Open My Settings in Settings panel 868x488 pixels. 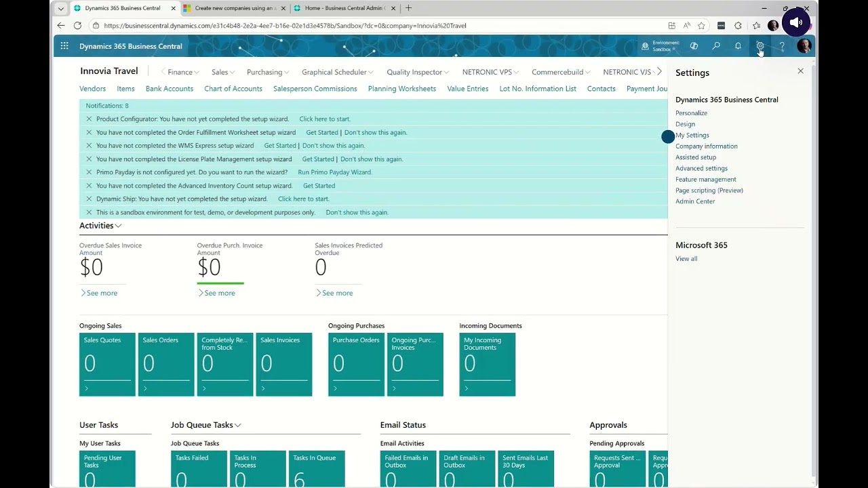coord(692,136)
